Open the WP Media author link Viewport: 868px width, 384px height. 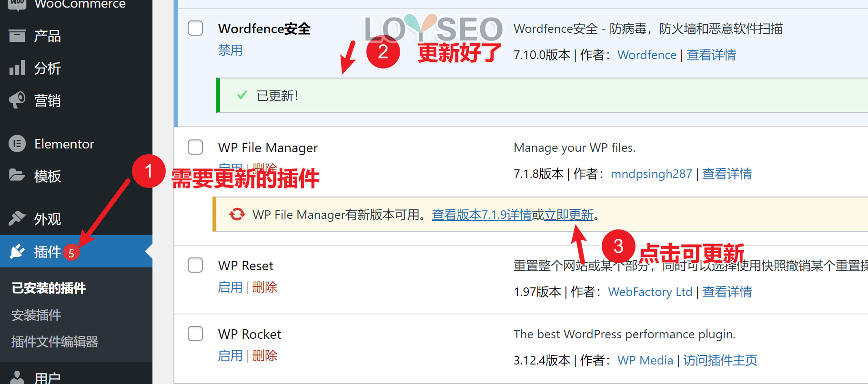(646, 360)
